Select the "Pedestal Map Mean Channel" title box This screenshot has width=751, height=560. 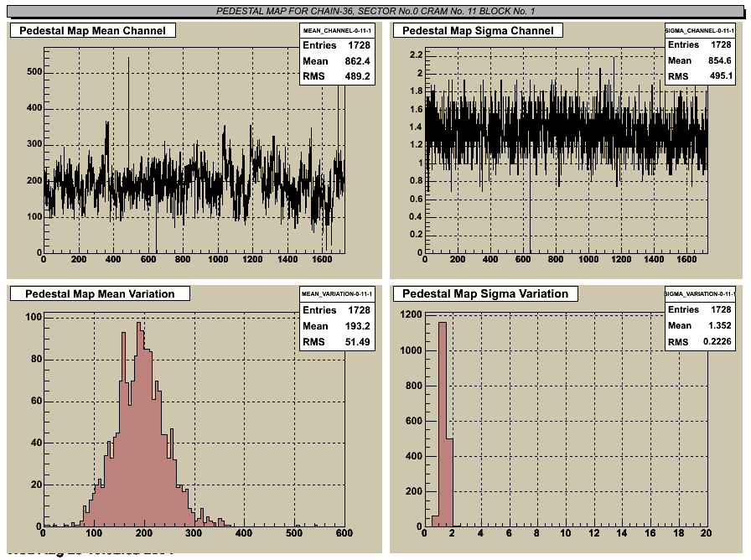click(93, 31)
